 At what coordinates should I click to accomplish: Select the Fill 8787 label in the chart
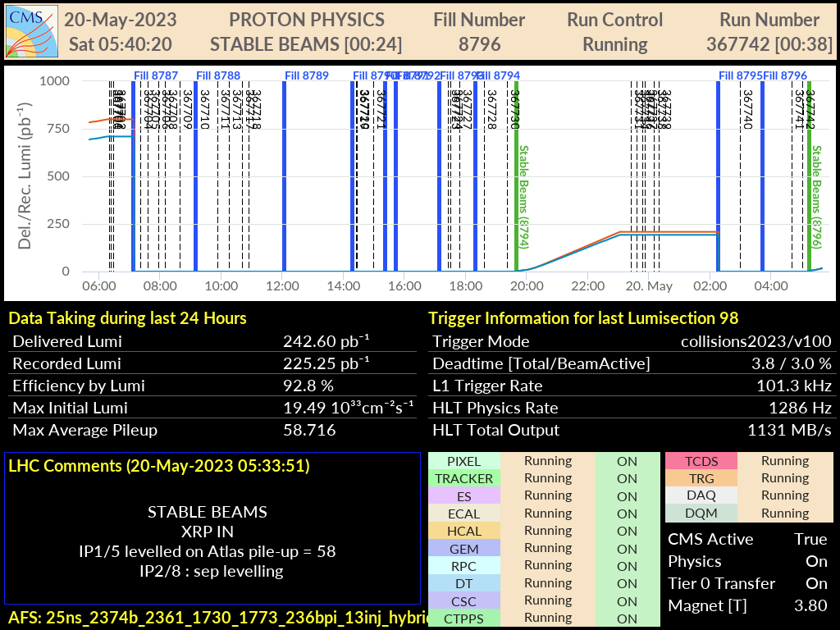point(156,75)
